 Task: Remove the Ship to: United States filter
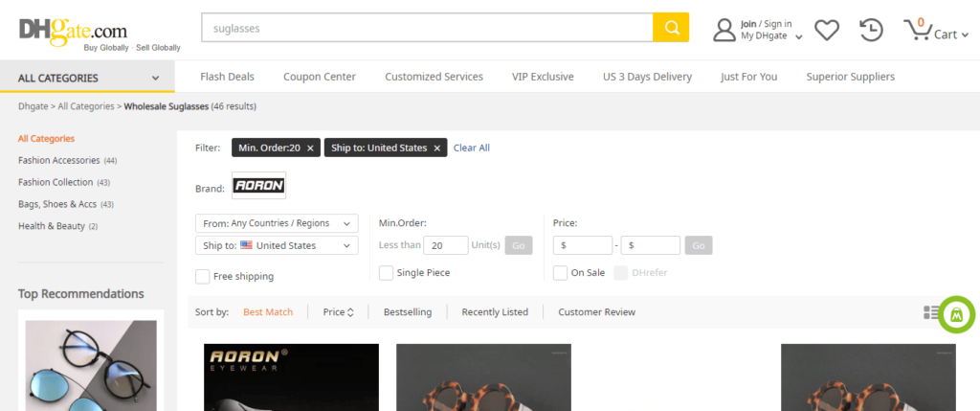pos(436,148)
